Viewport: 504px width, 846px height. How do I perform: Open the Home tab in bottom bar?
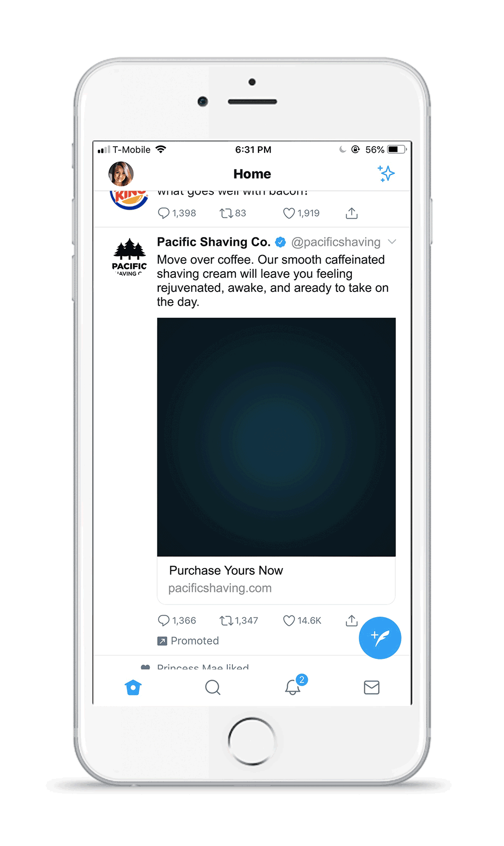point(133,687)
